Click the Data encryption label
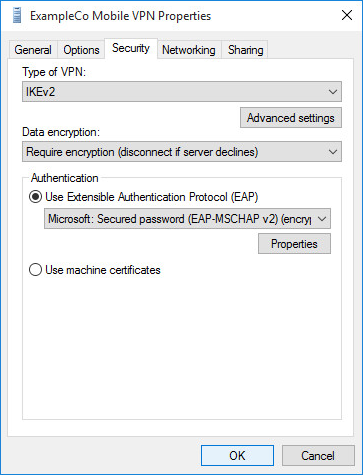The image size is (363, 475). click(x=61, y=132)
